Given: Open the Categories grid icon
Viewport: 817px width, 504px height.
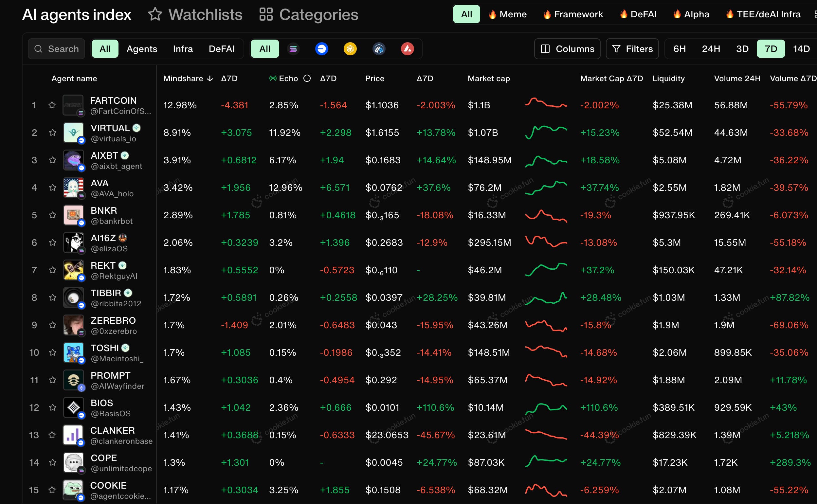Looking at the screenshot, I should (x=266, y=14).
